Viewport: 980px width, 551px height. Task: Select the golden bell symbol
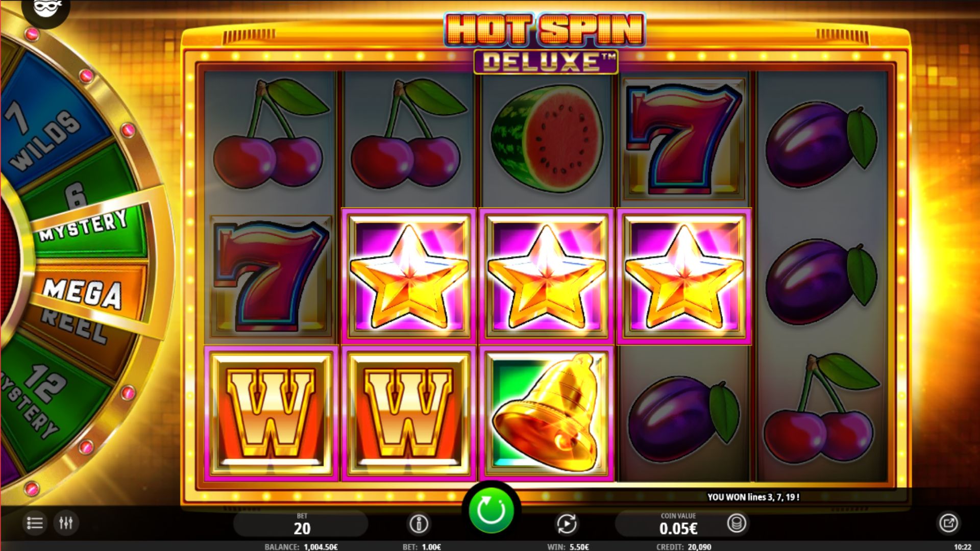(547, 413)
